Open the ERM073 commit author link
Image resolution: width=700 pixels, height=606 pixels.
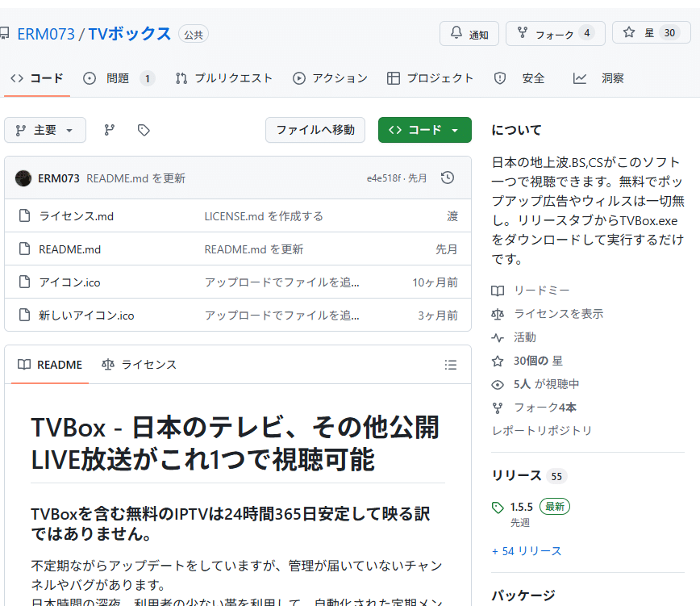coord(59,178)
